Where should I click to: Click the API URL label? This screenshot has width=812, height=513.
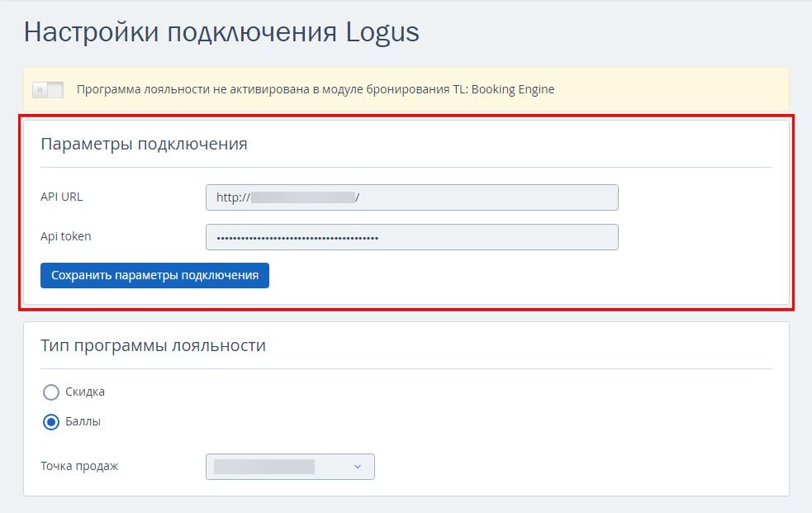(x=62, y=197)
